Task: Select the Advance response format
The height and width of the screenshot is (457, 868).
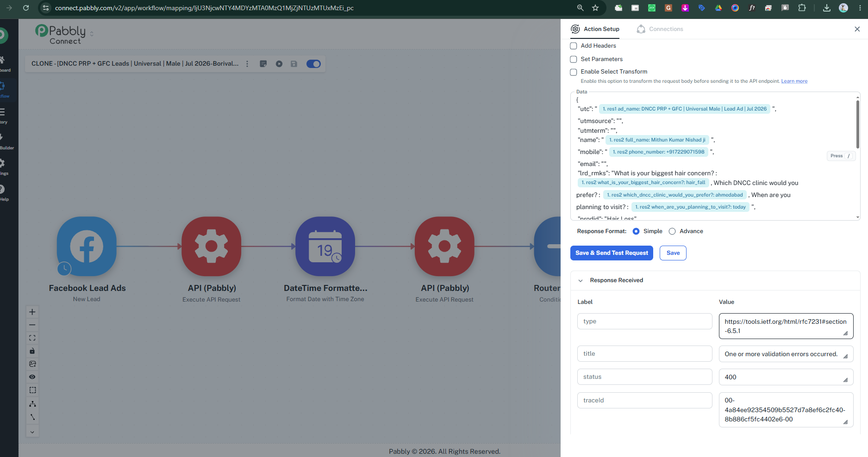Action: pos(672,231)
